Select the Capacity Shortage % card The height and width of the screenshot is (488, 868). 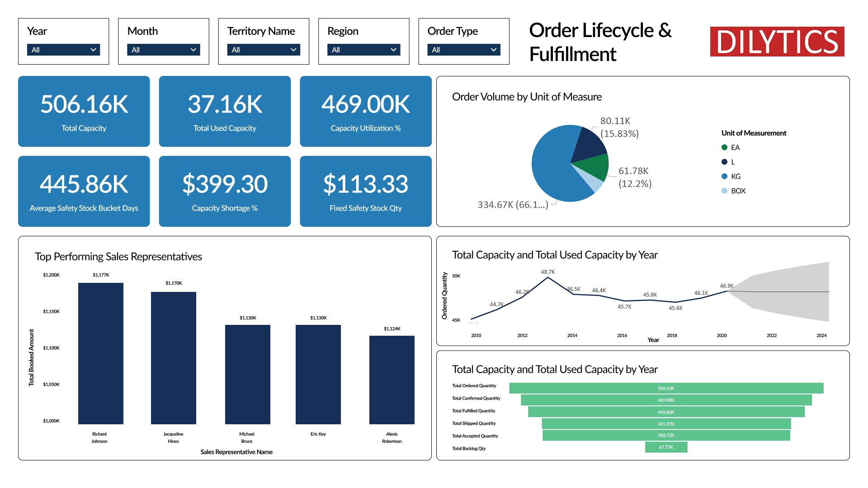[x=225, y=191]
